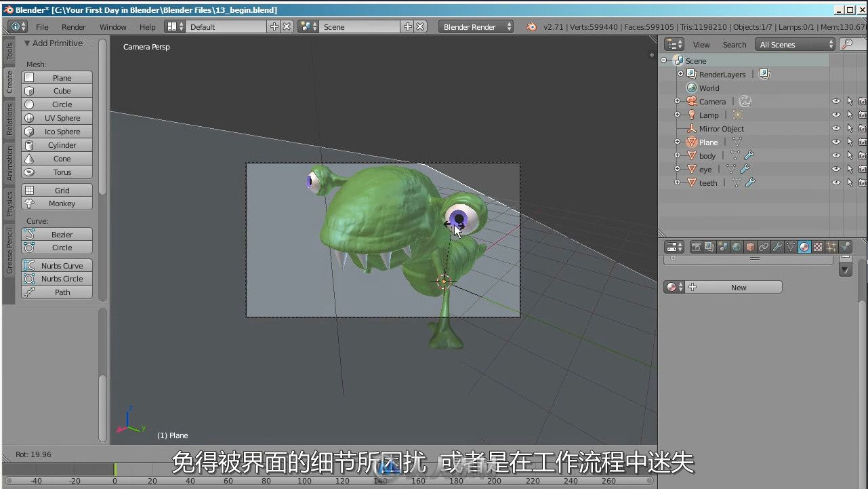Click New to create a material
The height and width of the screenshot is (489, 868).
tap(735, 287)
